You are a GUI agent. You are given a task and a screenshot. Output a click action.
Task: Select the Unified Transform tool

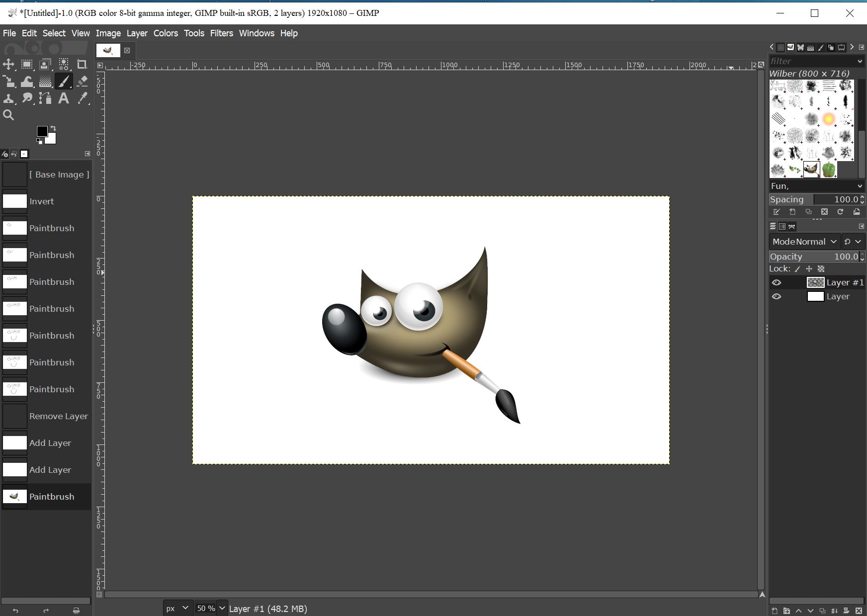tap(9, 81)
